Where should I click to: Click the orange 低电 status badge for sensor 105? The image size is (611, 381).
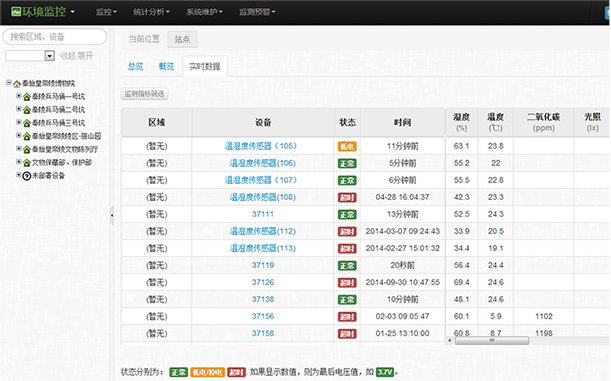[x=347, y=146]
